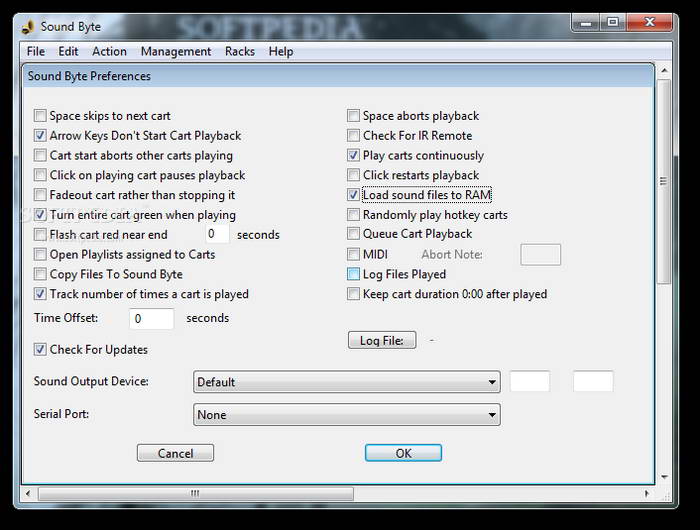
Task: Enable Flash cart red near end
Action: click(x=40, y=234)
